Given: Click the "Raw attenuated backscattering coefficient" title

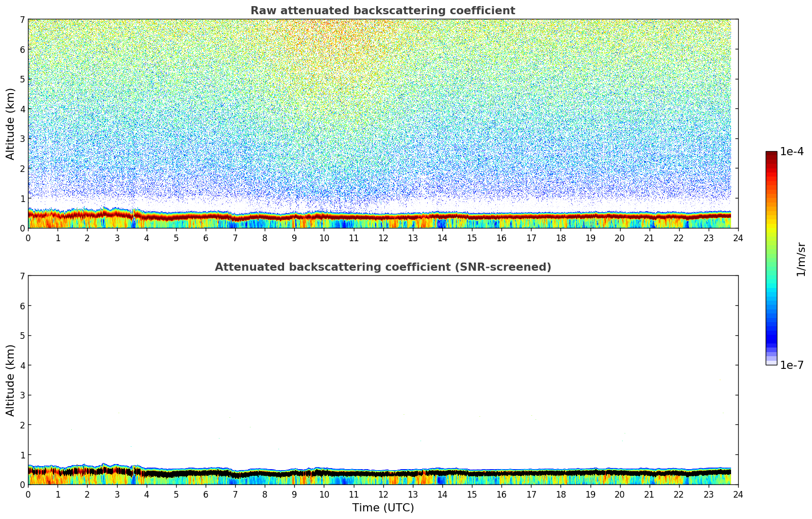Looking at the screenshot, I should click(382, 11).
